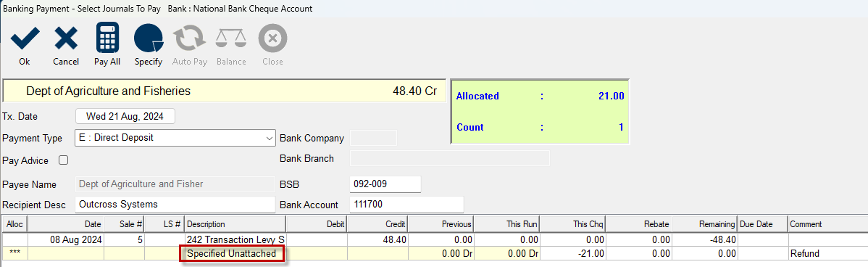Click the 48.40 credit cell
This screenshot has height=267, width=868.
(377, 240)
